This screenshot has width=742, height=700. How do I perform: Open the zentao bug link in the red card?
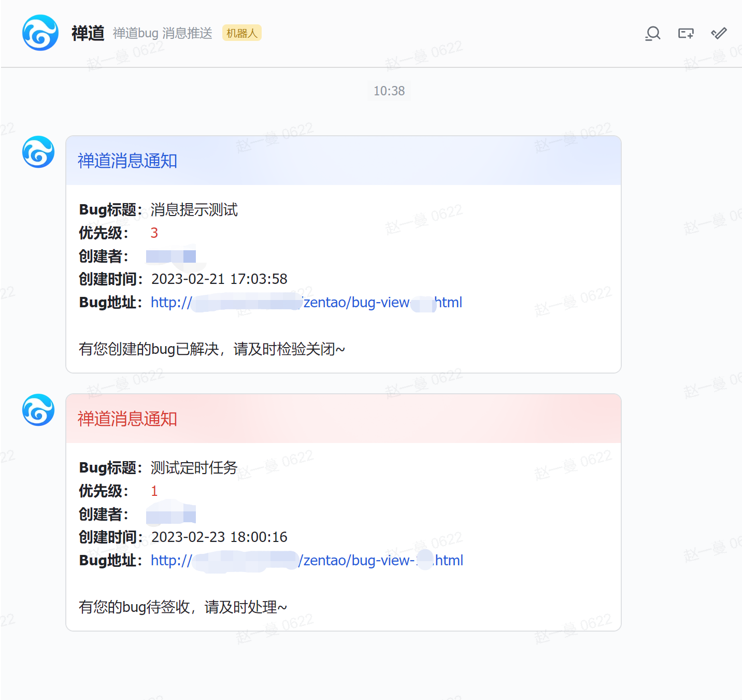click(307, 560)
